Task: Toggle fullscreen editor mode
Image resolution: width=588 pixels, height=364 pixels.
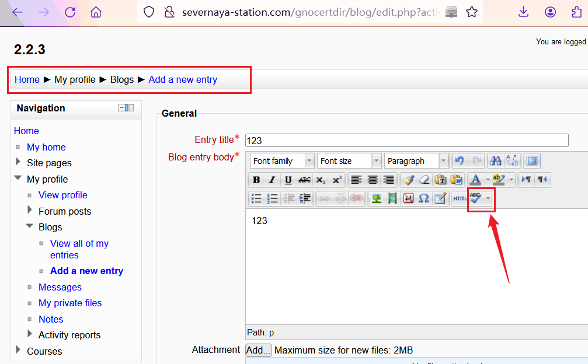Action: [531, 161]
